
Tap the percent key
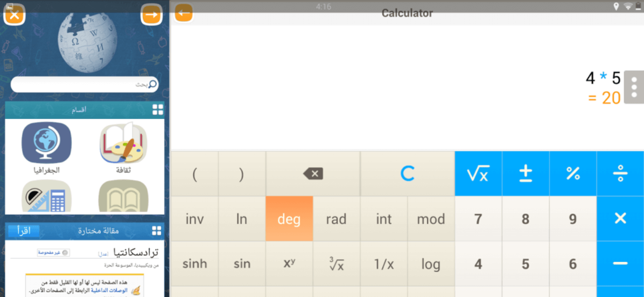(573, 174)
